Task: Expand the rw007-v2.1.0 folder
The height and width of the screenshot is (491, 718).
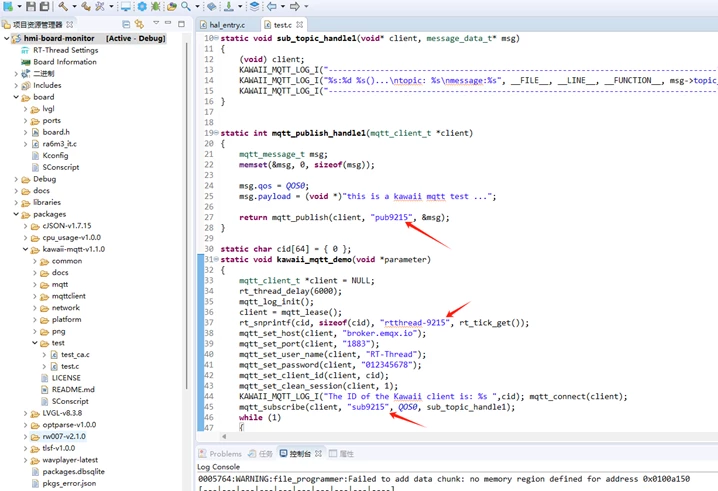Action: pos(25,436)
